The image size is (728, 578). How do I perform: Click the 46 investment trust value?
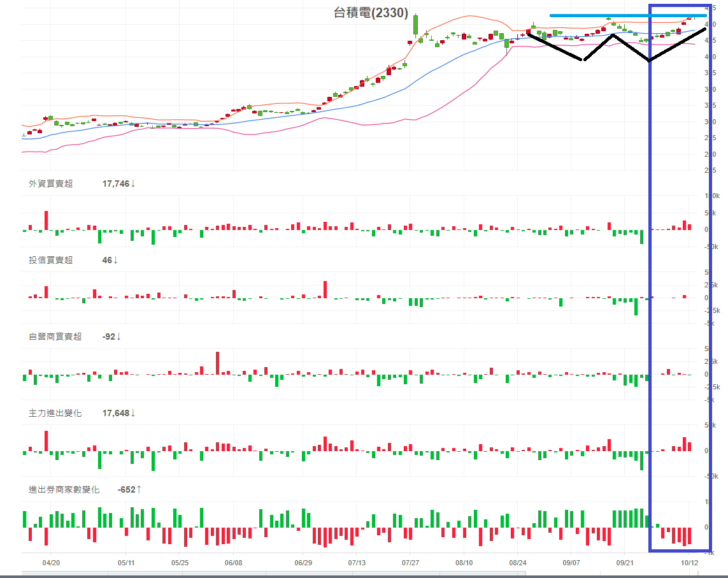pos(107,260)
